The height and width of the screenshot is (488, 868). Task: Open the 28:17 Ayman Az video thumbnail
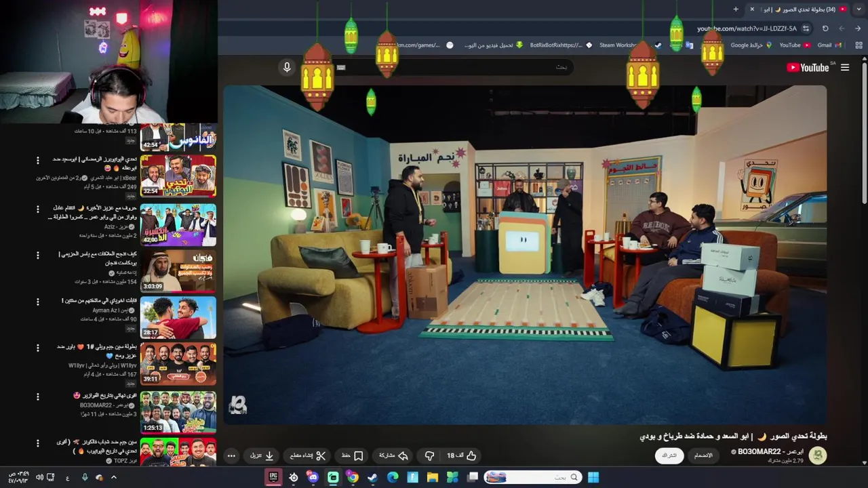click(x=178, y=317)
